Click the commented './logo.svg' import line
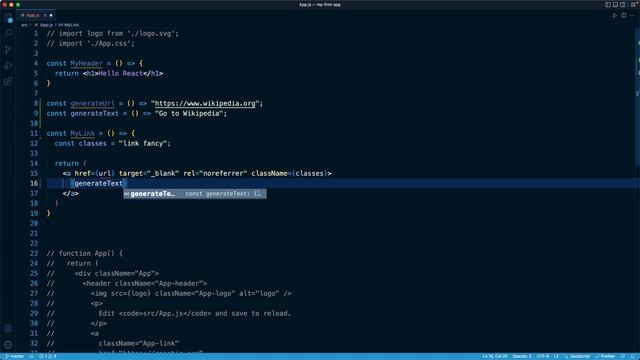This screenshot has height=360, width=640. (x=112, y=33)
